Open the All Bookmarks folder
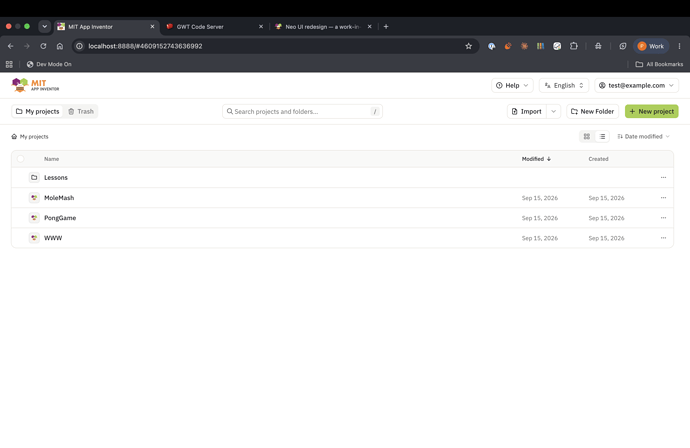690x448 pixels. click(659, 64)
